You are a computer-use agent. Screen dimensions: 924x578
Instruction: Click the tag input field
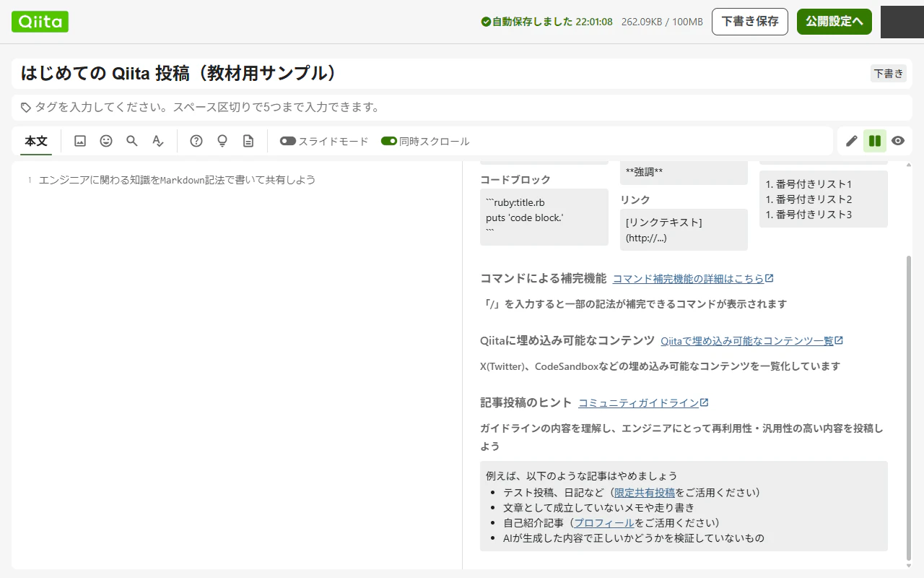(462, 107)
